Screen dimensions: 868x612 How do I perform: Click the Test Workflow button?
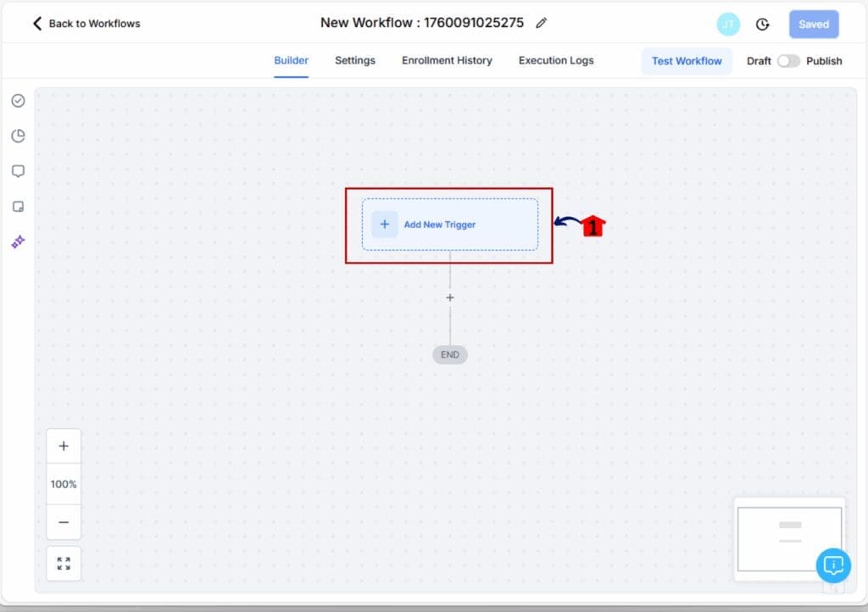click(x=687, y=61)
